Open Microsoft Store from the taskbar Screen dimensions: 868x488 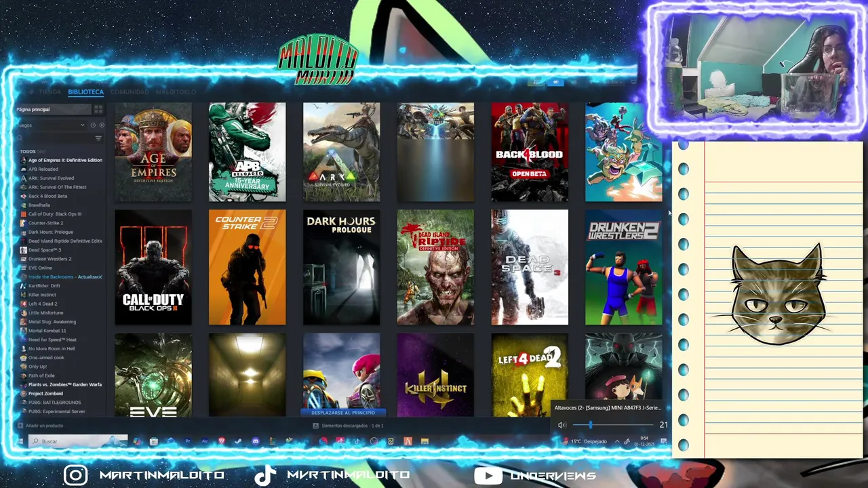click(154, 441)
